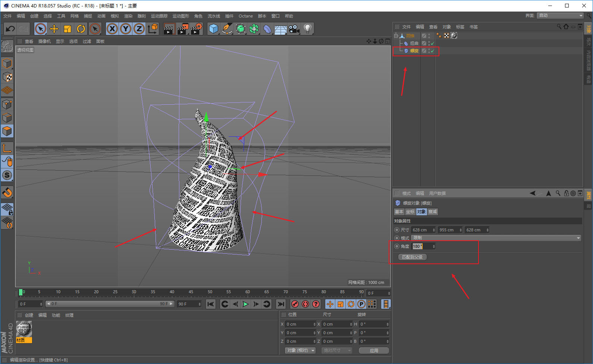
Task: Open 对象 (相对) coordinate dropdown
Action: (x=301, y=350)
